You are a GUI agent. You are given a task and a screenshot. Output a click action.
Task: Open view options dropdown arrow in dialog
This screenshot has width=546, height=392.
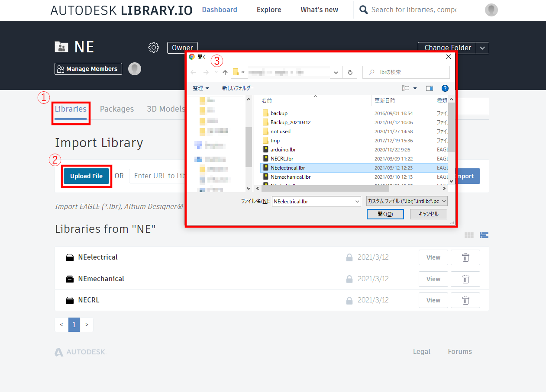click(415, 88)
